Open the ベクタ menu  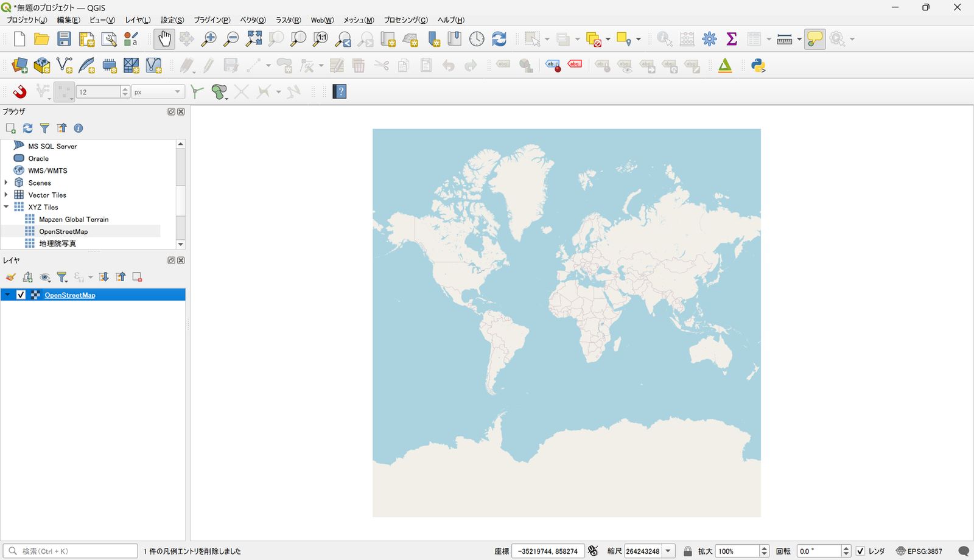tap(253, 20)
